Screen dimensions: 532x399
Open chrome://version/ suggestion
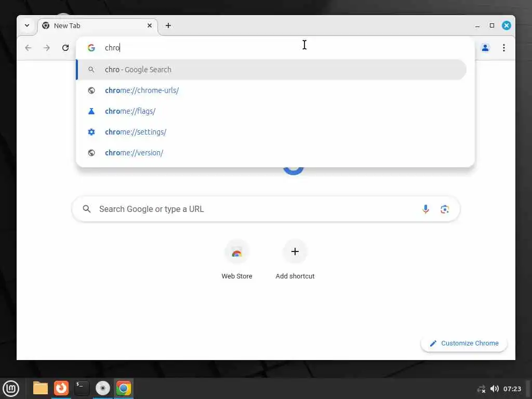pyautogui.click(x=271, y=153)
